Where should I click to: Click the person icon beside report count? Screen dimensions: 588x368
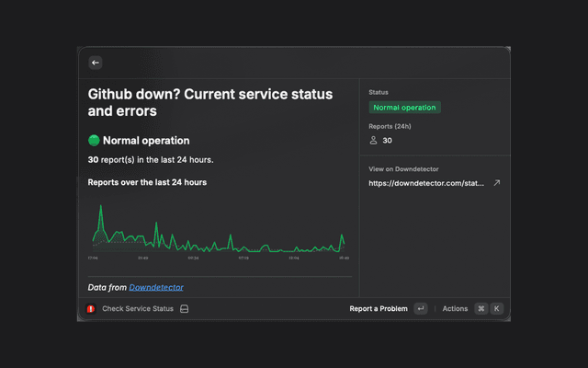click(x=373, y=141)
